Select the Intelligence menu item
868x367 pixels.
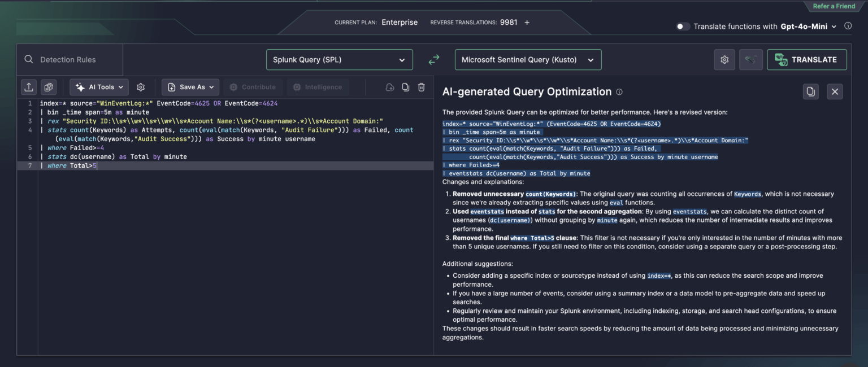tap(317, 87)
